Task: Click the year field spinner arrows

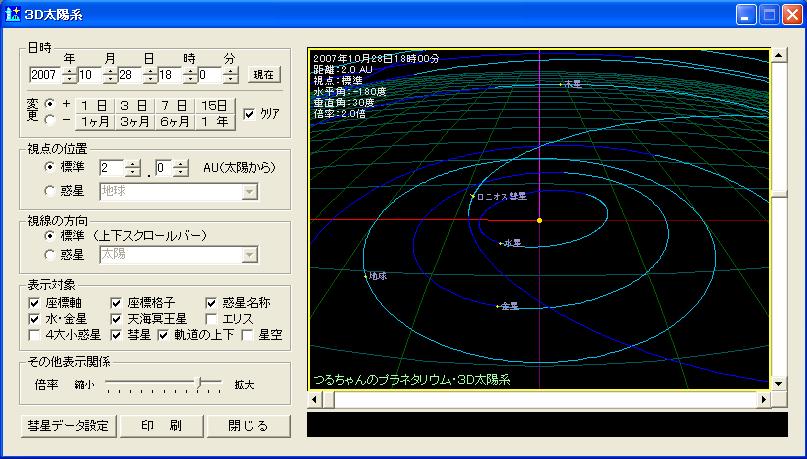Action: point(68,75)
